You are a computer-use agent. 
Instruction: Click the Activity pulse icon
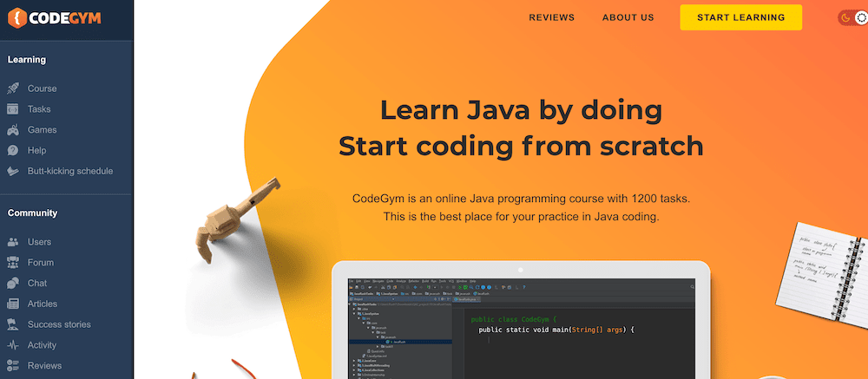coord(13,345)
